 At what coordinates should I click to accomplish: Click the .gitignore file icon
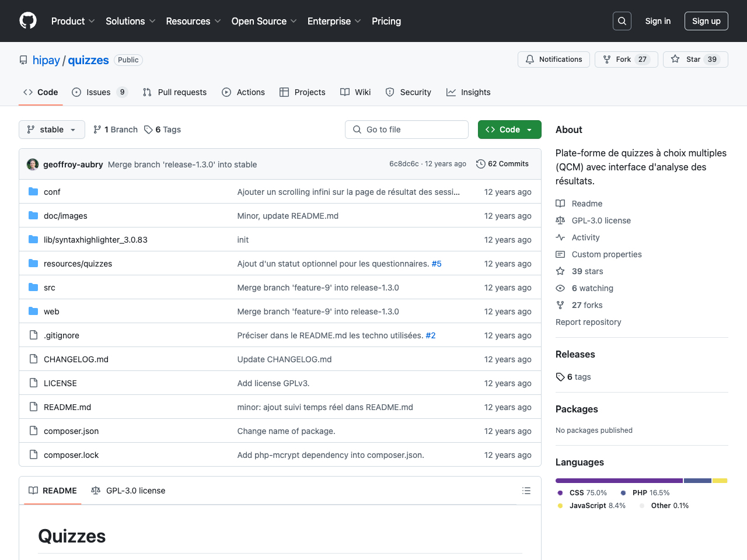tap(33, 335)
